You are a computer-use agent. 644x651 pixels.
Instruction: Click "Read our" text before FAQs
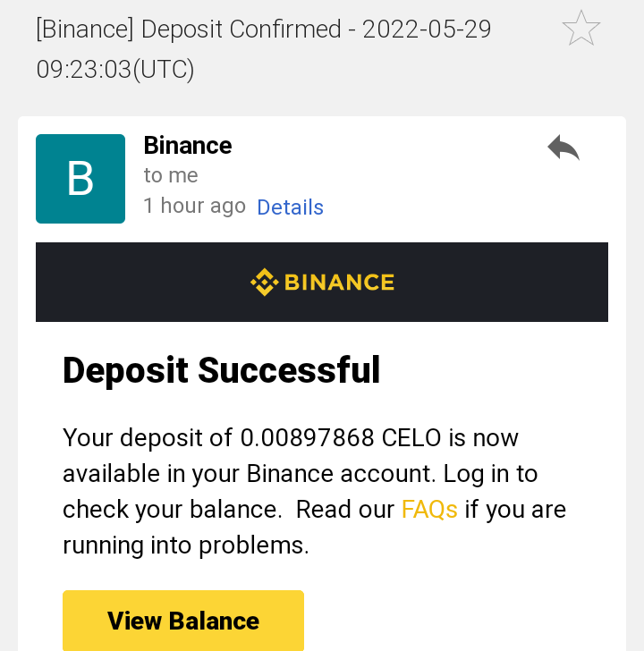tap(345, 510)
